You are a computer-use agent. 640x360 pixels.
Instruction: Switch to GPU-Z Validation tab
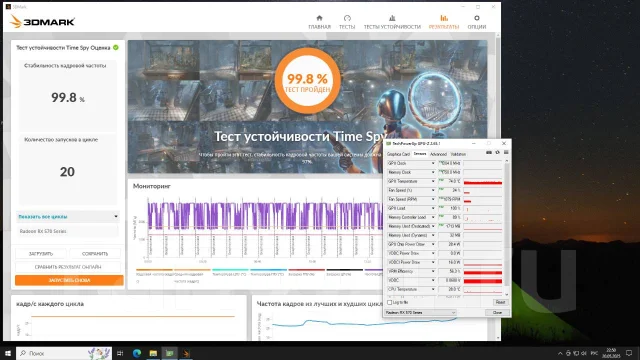pyautogui.click(x=458, y=154)
